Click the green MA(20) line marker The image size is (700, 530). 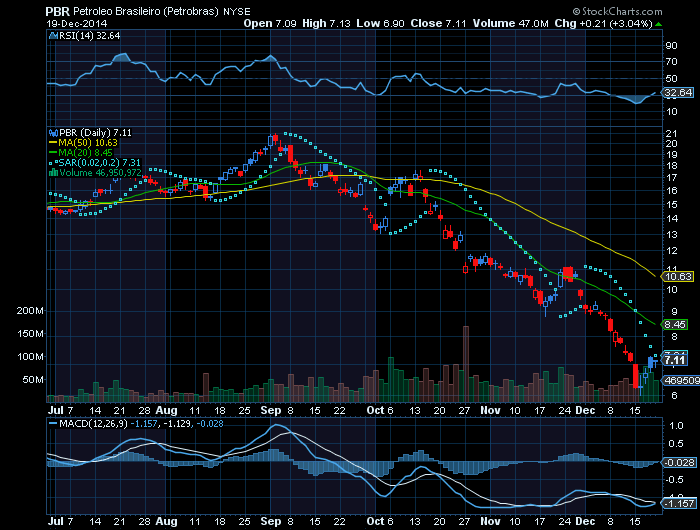click(x=51, y=152)
